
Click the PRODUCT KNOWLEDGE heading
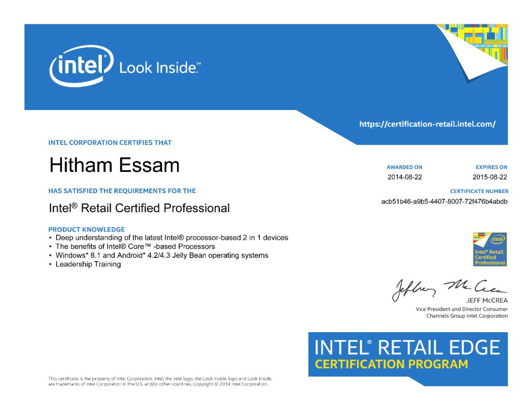pyautogui.click(x=86, y=229)
